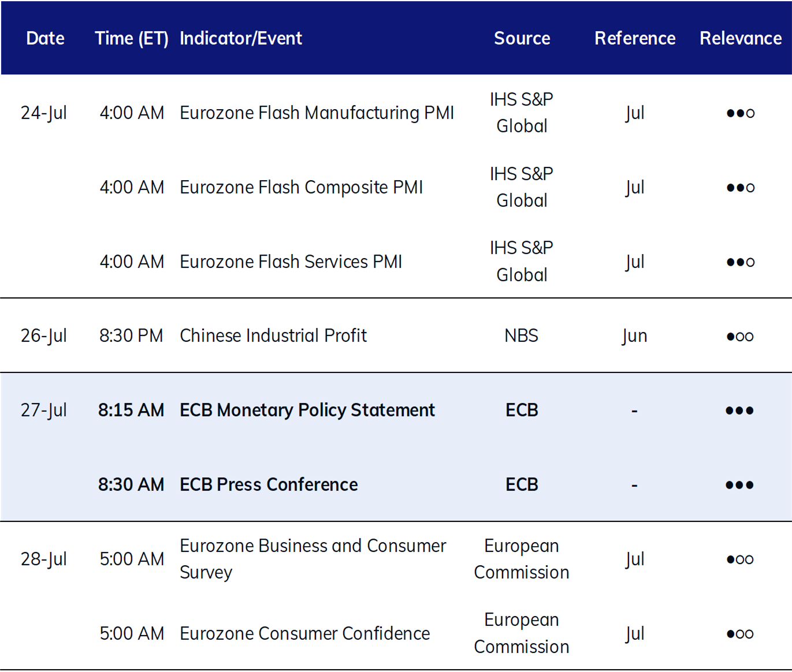Click relevance dots for ECB Monetary Policy Statement

(x=739, y=410)
